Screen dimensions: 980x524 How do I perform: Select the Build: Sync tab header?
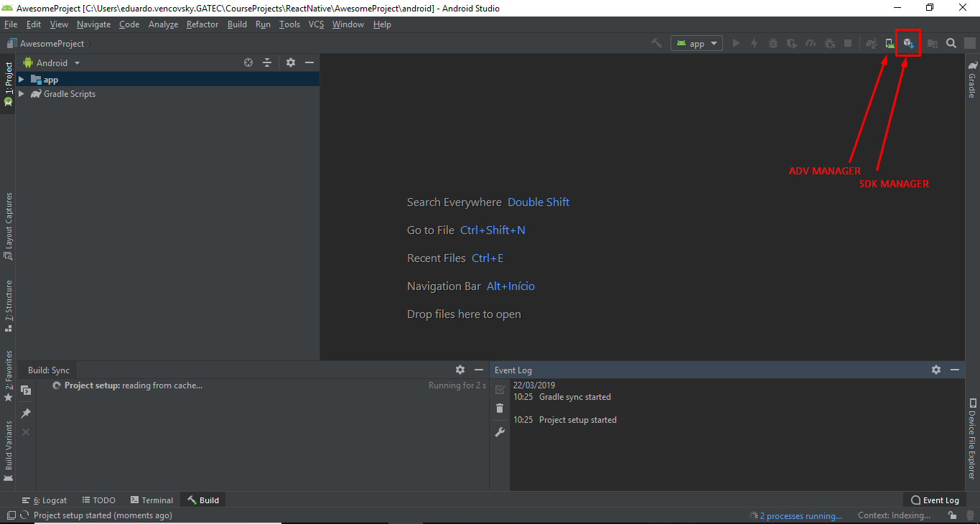click(49, 370)
